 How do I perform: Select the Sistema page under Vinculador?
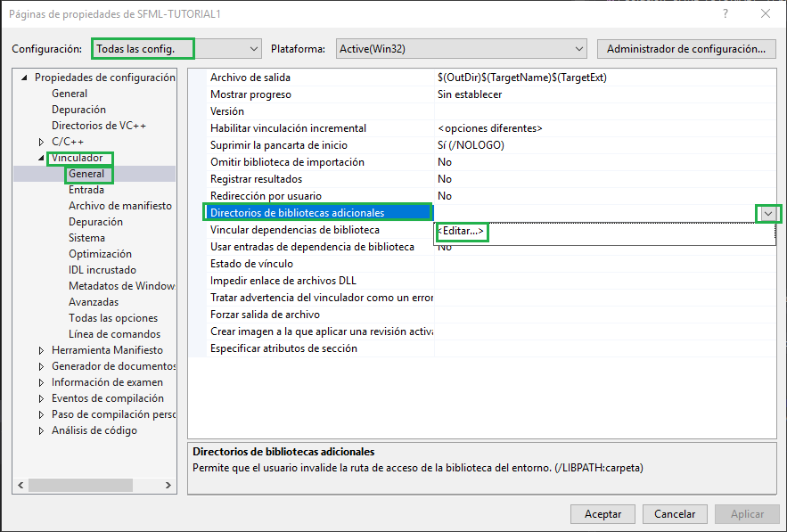86,237
